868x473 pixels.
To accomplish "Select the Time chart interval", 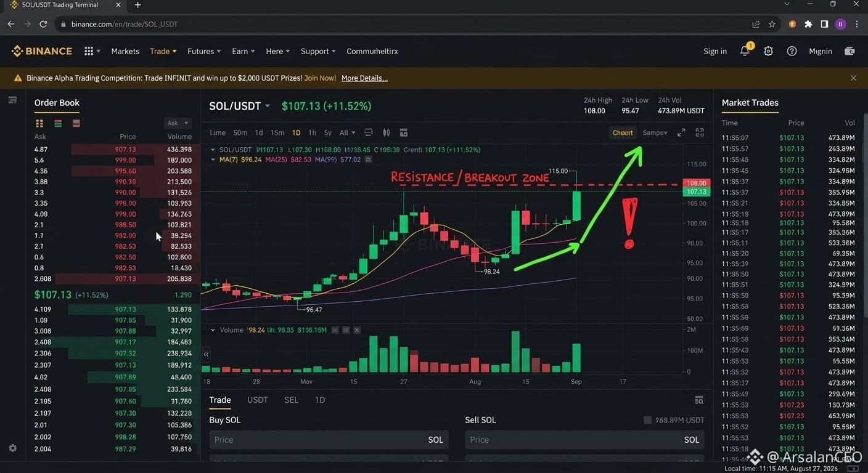I will 218,132.
